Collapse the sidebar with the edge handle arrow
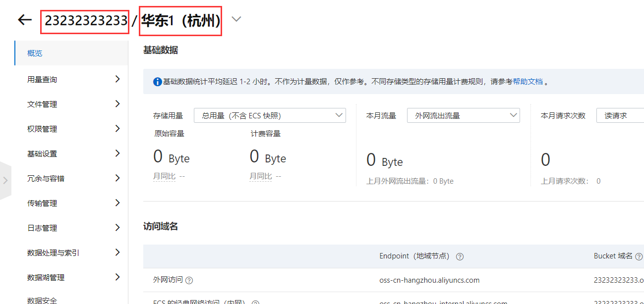Viewport: 644px width, 304px height. pos(5,180)
